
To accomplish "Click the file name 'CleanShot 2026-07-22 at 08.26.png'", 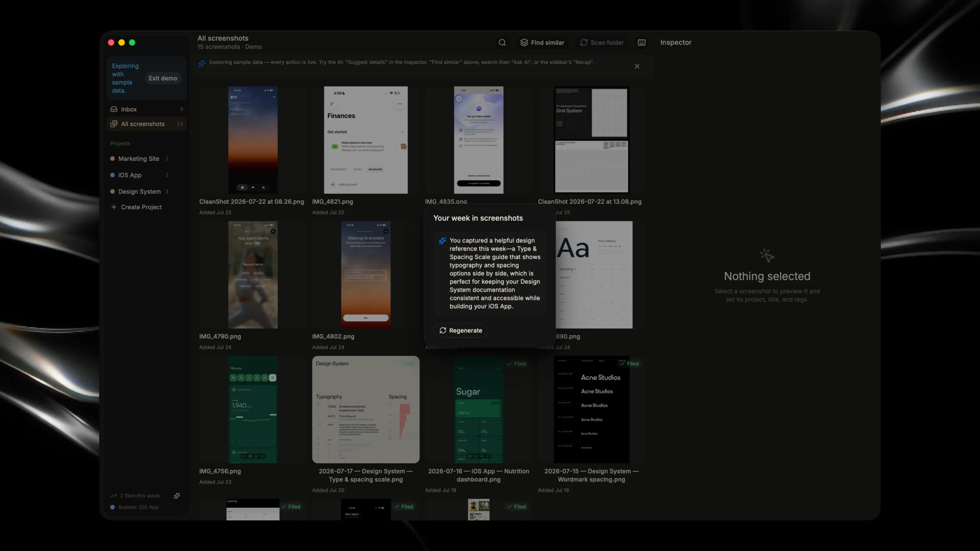I will click(251, 202).
